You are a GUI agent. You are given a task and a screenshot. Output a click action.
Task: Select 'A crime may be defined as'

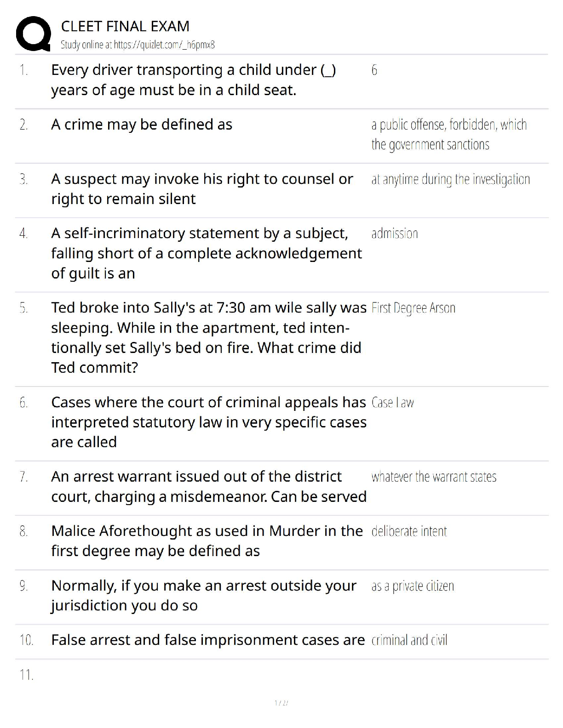(142, 125)
